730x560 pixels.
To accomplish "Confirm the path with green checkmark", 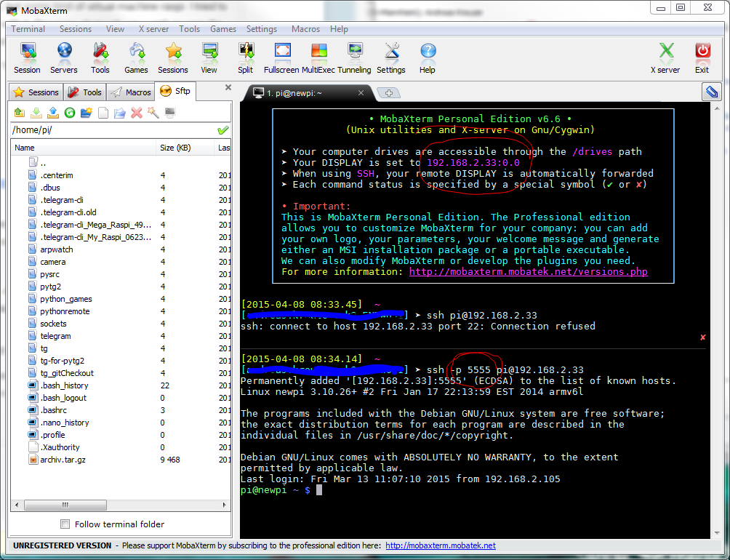I will pos(223,130).
